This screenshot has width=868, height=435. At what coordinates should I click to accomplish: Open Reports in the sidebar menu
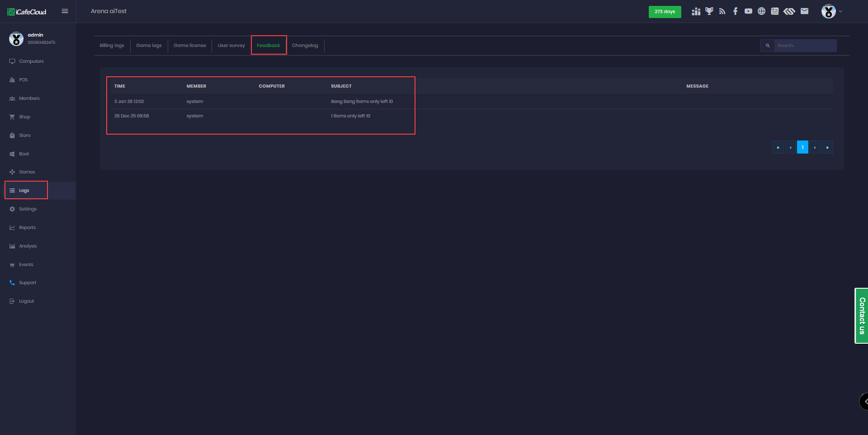pyautogui.click(x=27, y=228)
